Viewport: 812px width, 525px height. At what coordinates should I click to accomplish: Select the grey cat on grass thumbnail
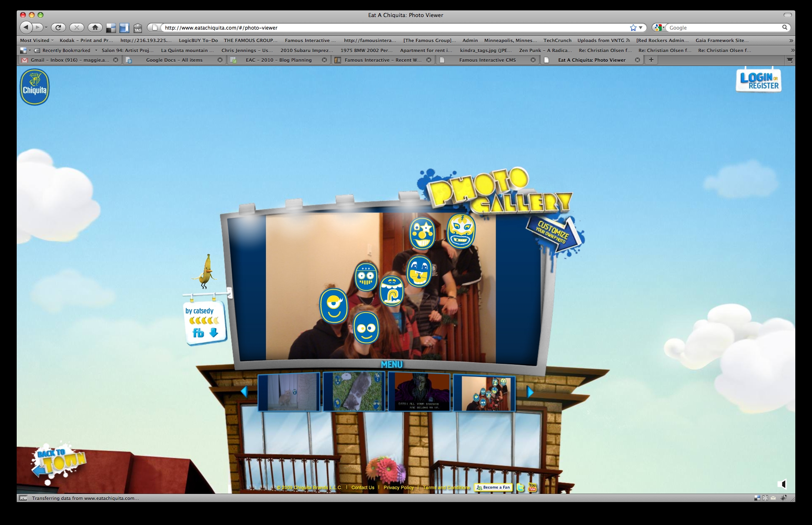[x=354, y=392]
